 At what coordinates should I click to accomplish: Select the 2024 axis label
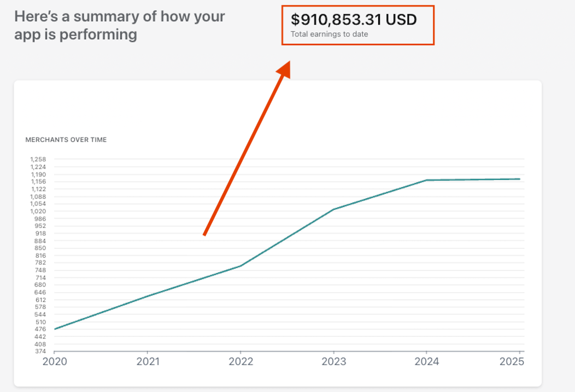pyautogui.click(x=428, y=361)
